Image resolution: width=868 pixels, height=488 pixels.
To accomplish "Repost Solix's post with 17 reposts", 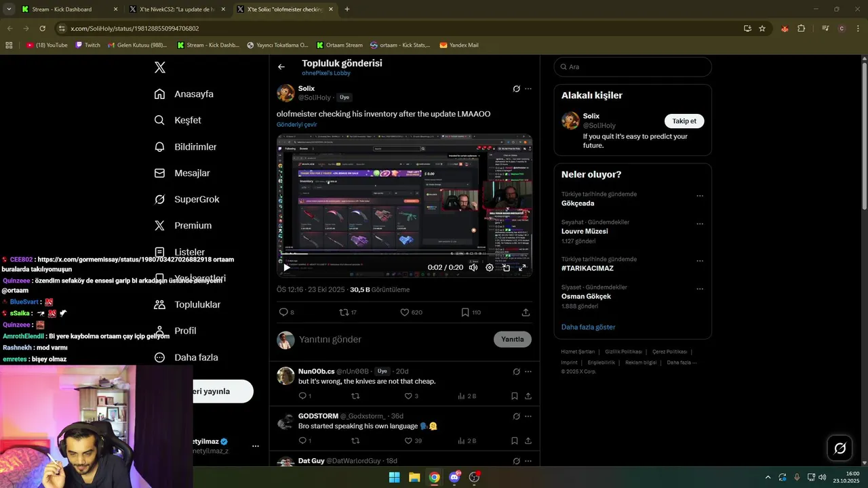I will point(344,312).
